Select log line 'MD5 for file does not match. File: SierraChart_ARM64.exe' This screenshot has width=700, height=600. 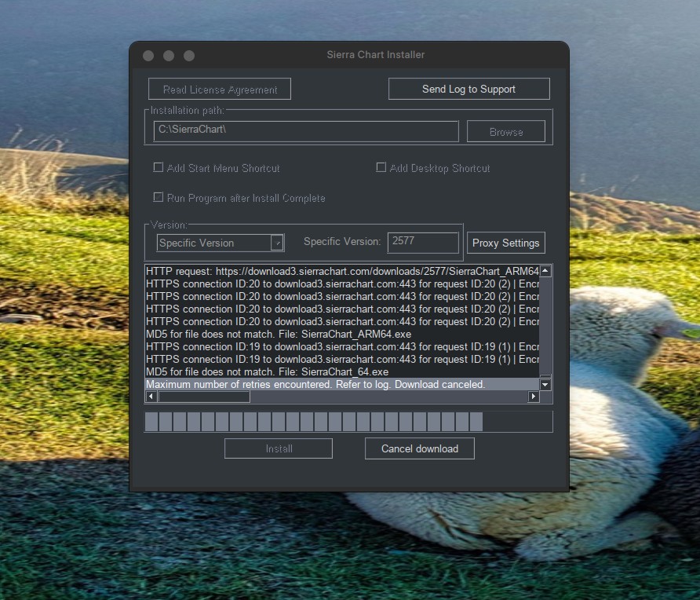click(342, 335)
